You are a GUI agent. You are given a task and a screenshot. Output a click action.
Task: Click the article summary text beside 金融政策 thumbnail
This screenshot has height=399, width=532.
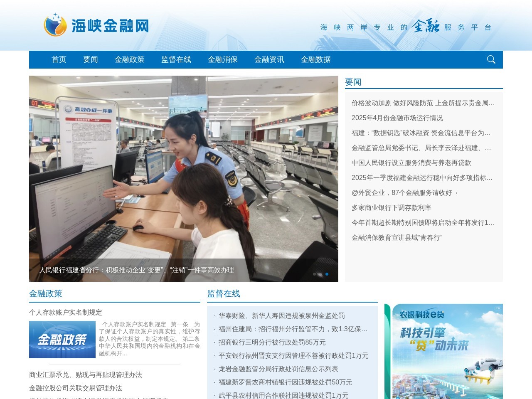(150, 339)
